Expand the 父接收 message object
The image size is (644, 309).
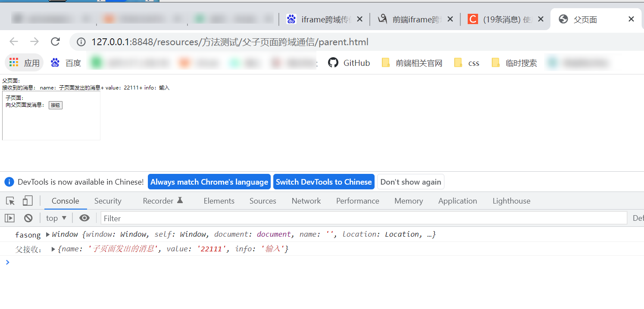[x=53, y=249]
